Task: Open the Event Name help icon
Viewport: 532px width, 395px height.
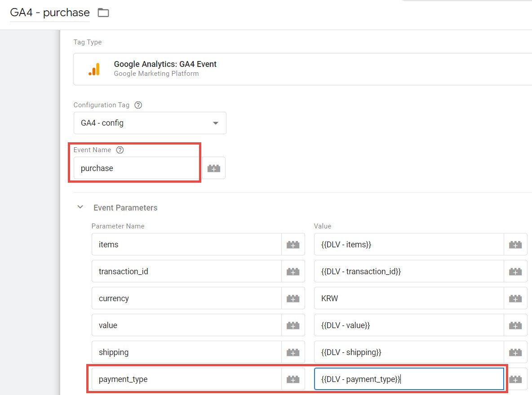Action: pyautogui.click(x=120, y=150)
